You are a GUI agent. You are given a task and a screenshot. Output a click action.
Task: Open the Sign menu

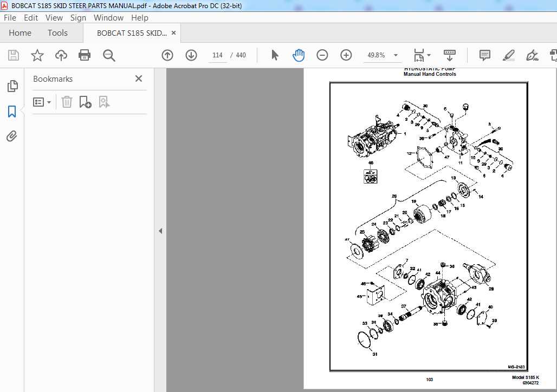pos(78,18)
